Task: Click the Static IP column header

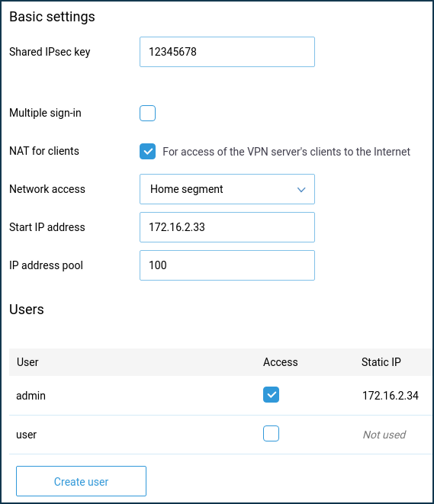Action: [381, 362]
